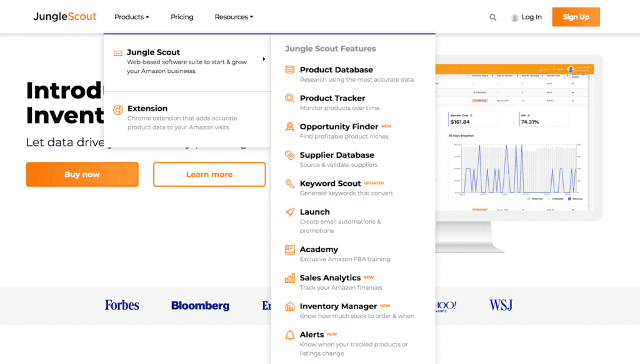Click 'Exclusive Amazon FBA training' description
The height and width of the screenshot is (364, 640).
[x=345, y=259]
